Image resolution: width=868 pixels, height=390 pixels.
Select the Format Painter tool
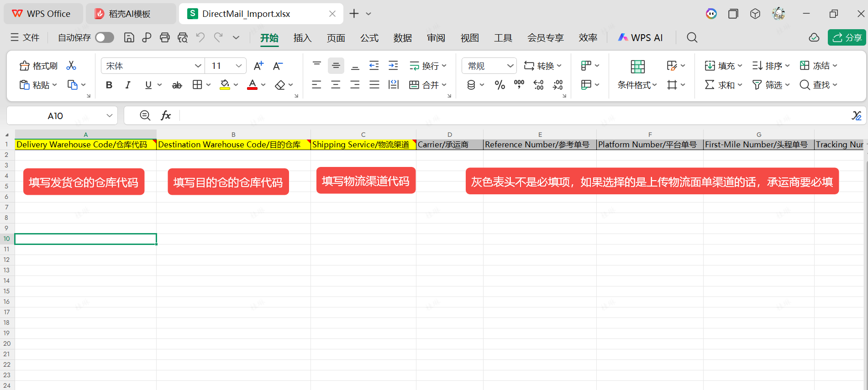38,66
